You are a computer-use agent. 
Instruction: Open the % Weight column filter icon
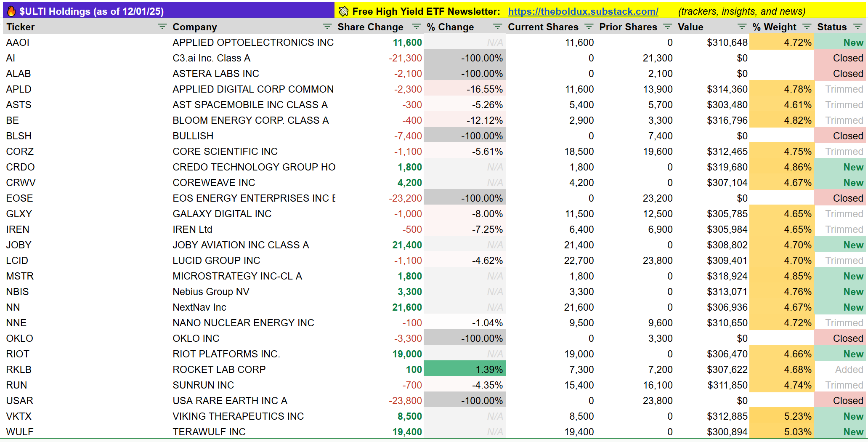coord(807,27)
